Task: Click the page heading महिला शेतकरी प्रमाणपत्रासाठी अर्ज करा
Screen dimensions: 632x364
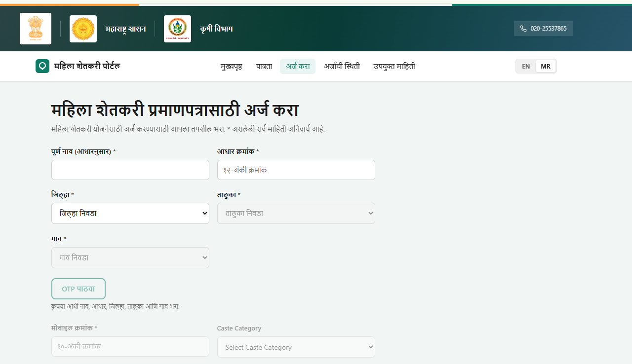Action: coord(175,110)
